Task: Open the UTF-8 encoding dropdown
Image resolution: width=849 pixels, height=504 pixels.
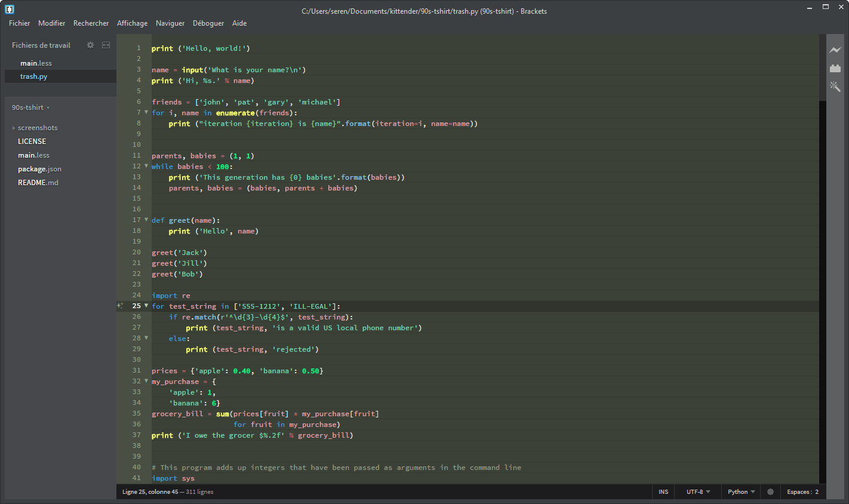Action: coord(697,491)
